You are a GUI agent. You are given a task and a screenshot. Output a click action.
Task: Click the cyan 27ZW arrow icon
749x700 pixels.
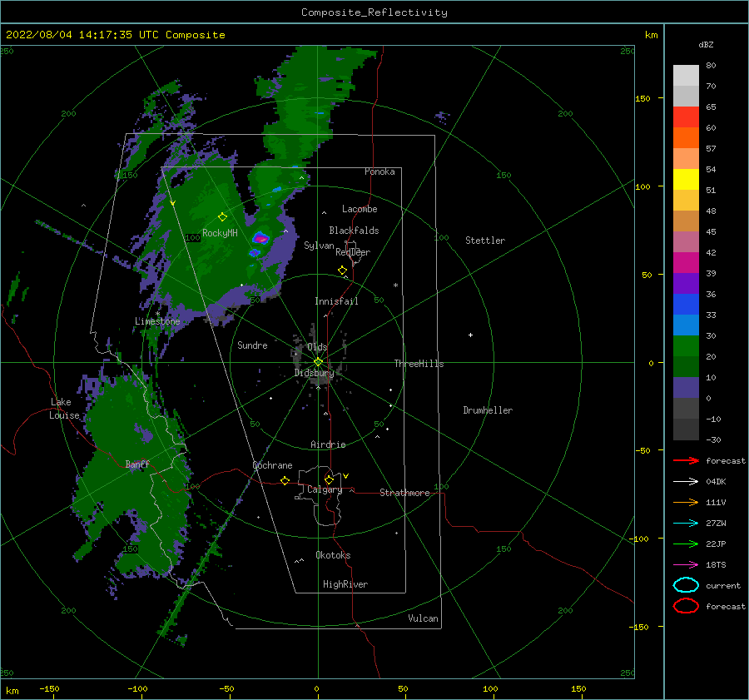pyautogui.click(x=686, y=523)
